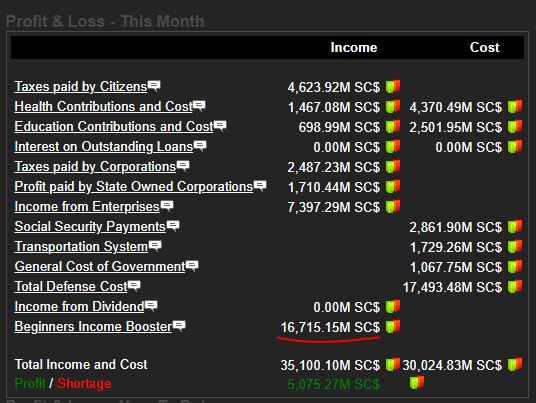
Task: Click comment bubble next to Taxes paid by Corporations
Action: click(x=183, y=165)
